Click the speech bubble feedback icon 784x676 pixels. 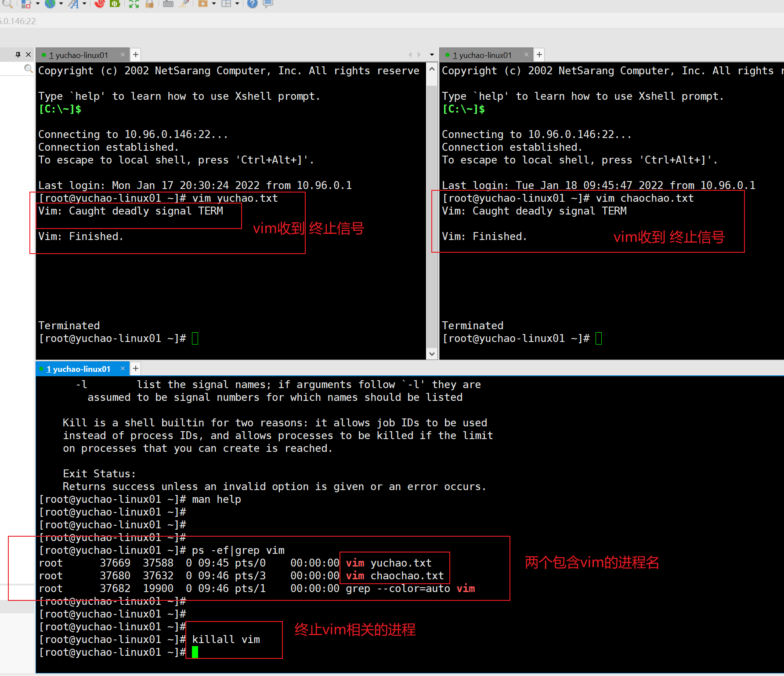coord(267,4)
